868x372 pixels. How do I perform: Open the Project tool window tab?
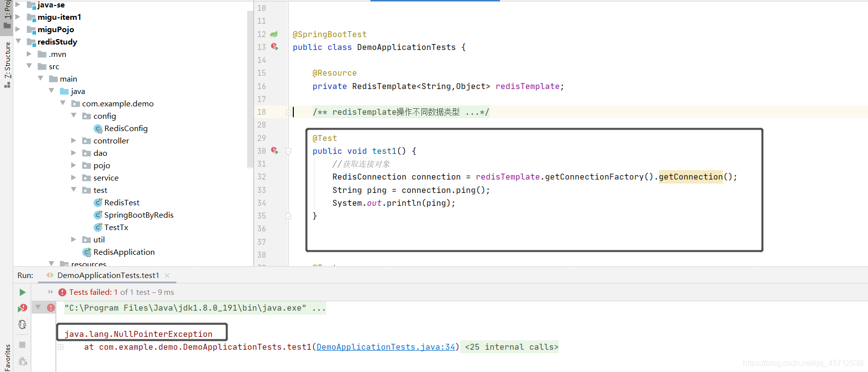(7, 15)
